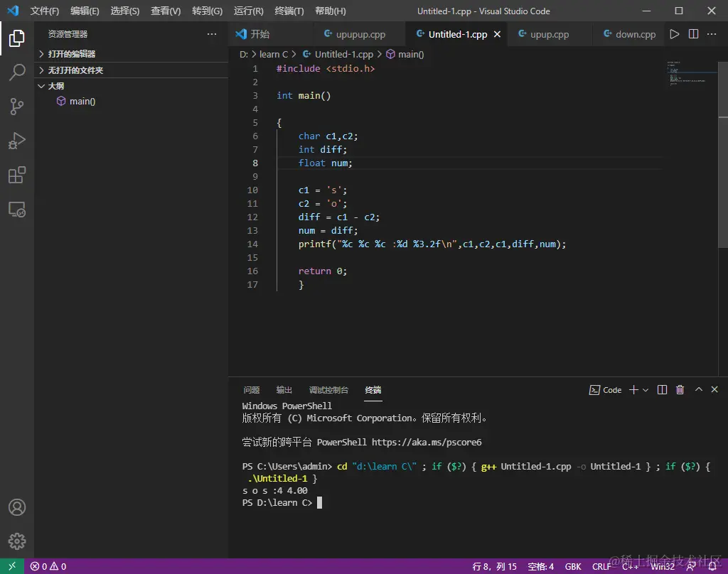Image resolution: width=728 pixels, height=574 pixels.
Task: Expand the 无打开的文件夹 section
Action: click(75, 70)
